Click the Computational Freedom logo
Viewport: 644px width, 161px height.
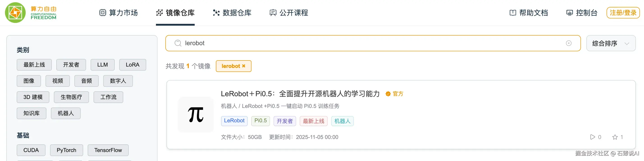31,13
